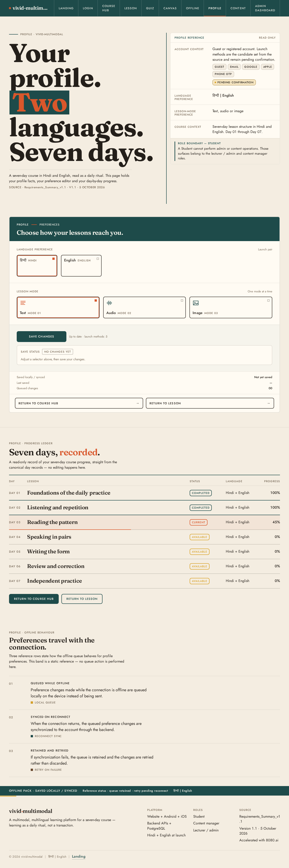Click the Save Changes button
289x868 pixels.
tap(41, 337)
